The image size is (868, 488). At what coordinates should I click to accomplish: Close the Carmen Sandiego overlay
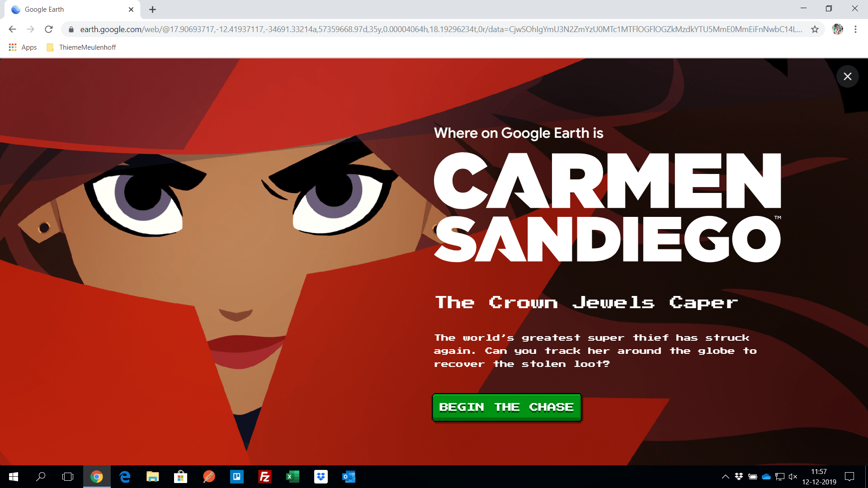coord(848,76)
